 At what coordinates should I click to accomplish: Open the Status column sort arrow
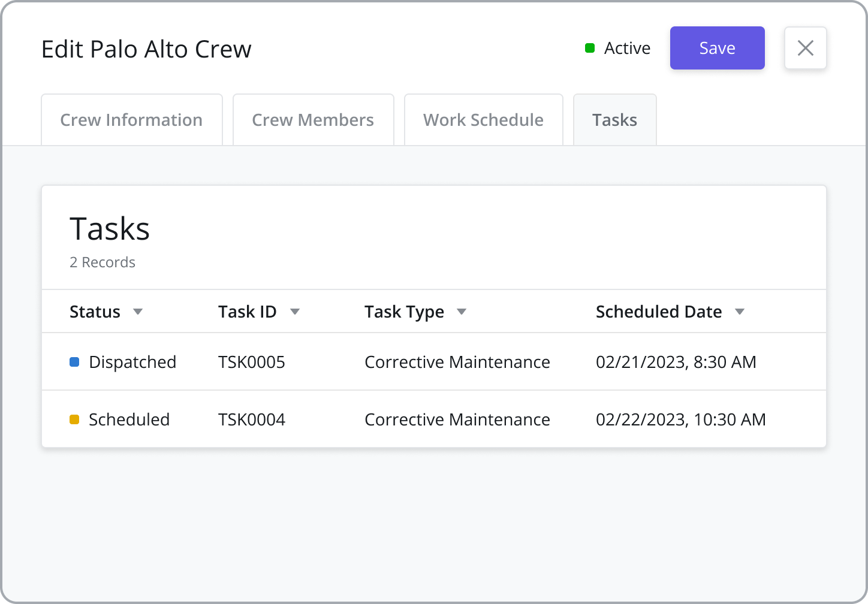pos(138,312)
